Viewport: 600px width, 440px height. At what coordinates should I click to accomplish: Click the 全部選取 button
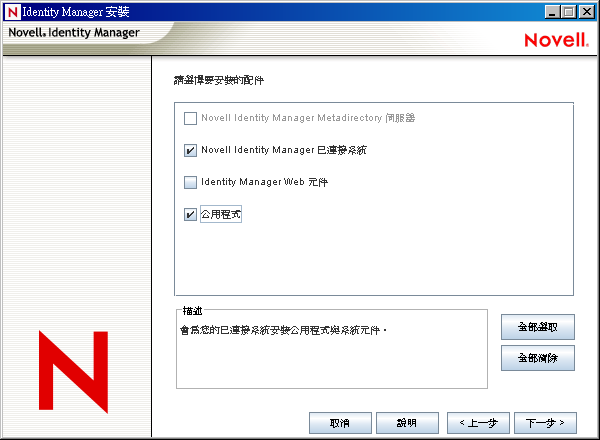click(x=538, y=327)
